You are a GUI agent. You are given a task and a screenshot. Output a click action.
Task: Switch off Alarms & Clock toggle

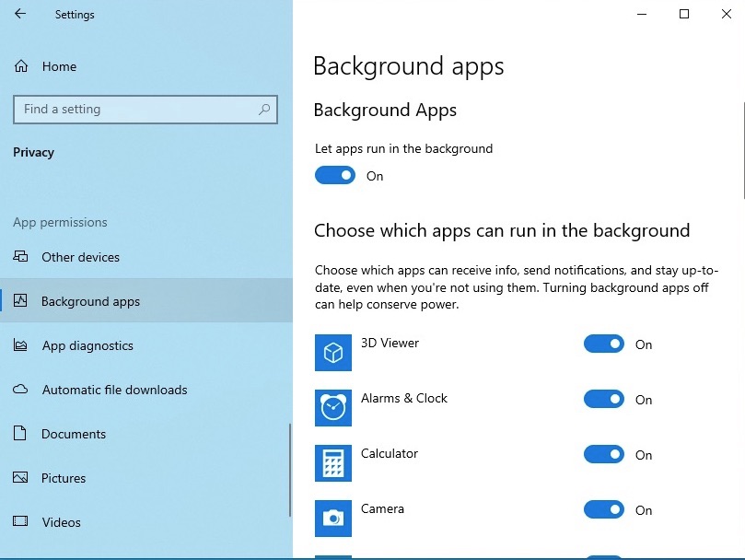tap(604, 399)
